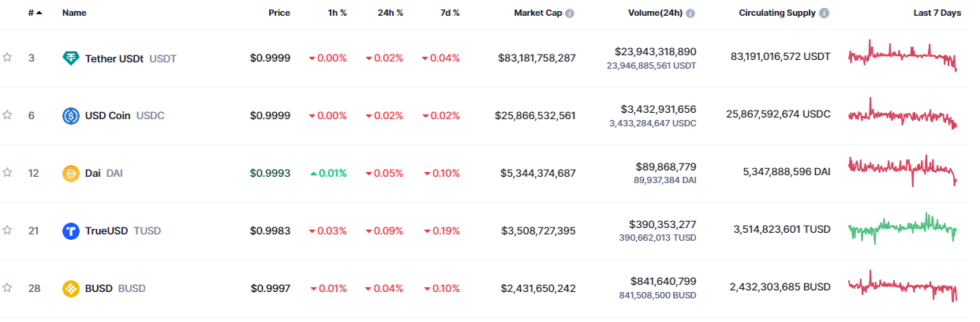The width and height of the screenshot is (980, 322).
Task: Click the TrueUSD coin logo
Action: click(71, 231)
